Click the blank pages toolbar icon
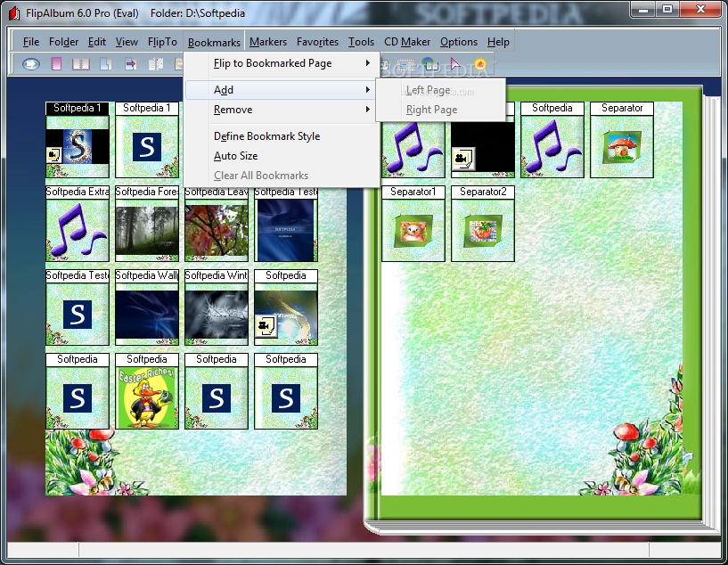The height and width of the screenshot is (565, 728). 106,63
